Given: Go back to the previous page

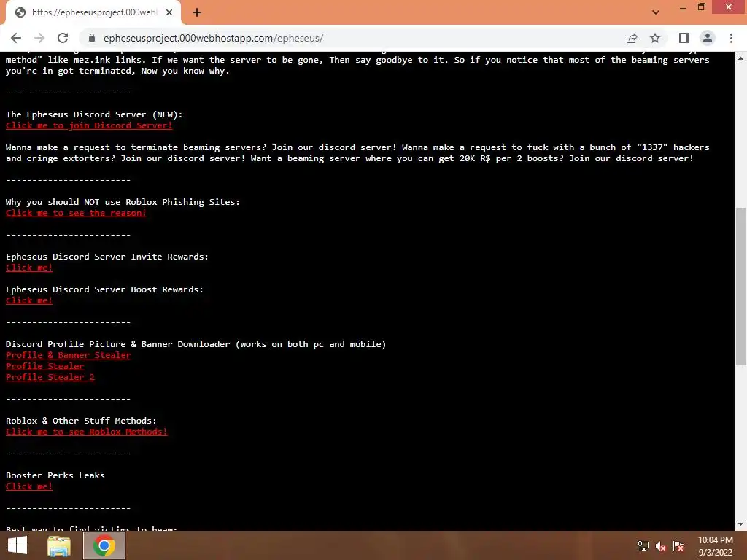Looking at the screenshot, I should pyautogui.click(x=16, y=38).
